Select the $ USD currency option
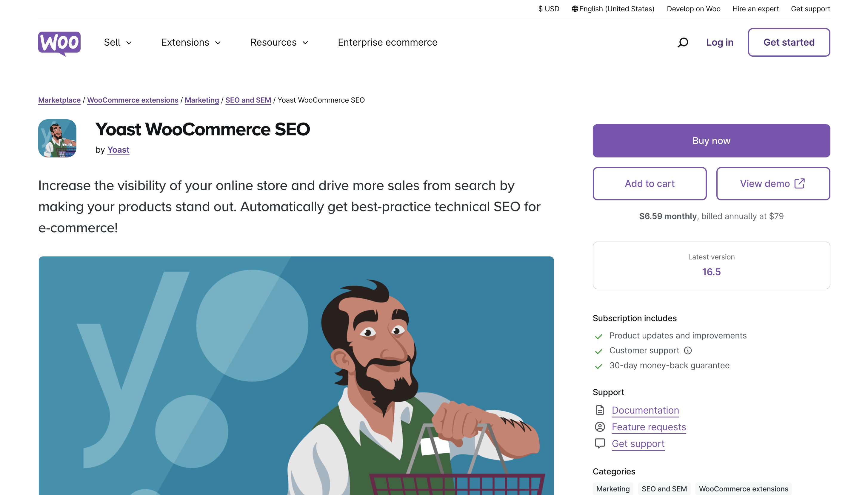The image size is (868, 495). (x=549, y=9)
